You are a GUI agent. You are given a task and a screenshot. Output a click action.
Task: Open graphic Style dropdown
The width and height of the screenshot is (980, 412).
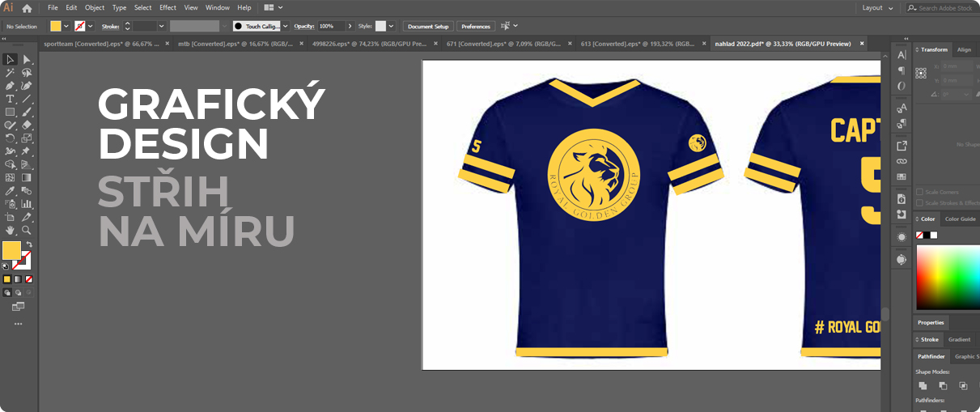click(x=392, y=26)
